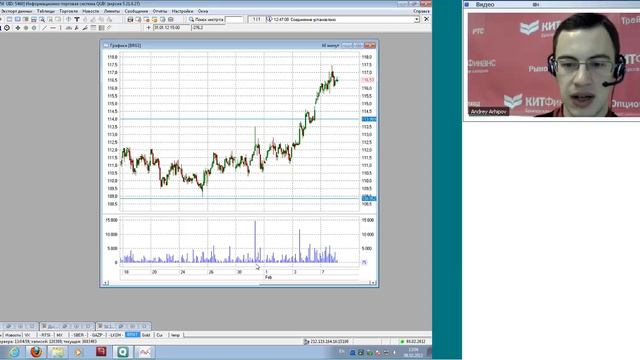Viewport: 640px width, 360px height.
Task: Click the taskbar clock in the system tray
Action: click(414, 352)
